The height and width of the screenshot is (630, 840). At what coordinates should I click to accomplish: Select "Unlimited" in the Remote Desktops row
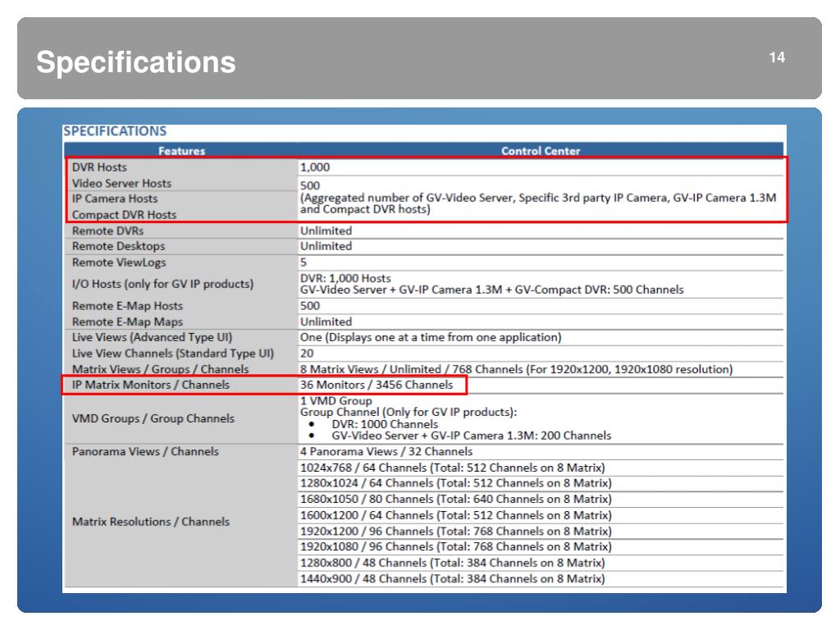(326, 246)
